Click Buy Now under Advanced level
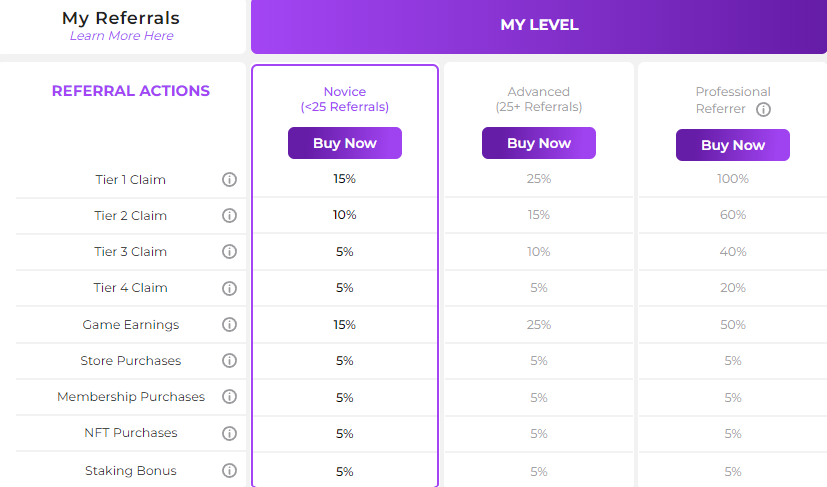Viewport: 827px width, 487px height. [x=539, y=143]
